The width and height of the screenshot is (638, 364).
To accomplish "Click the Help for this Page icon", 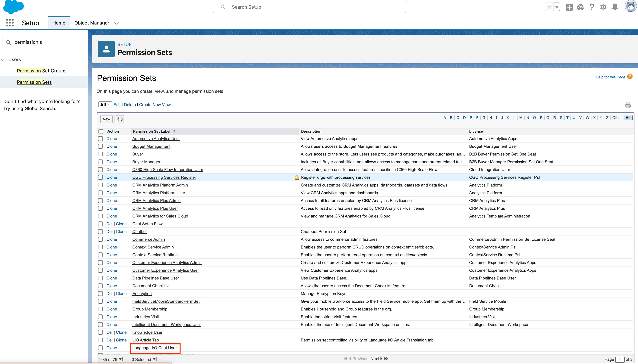I will pyautogui.click(x=630, y=77).
